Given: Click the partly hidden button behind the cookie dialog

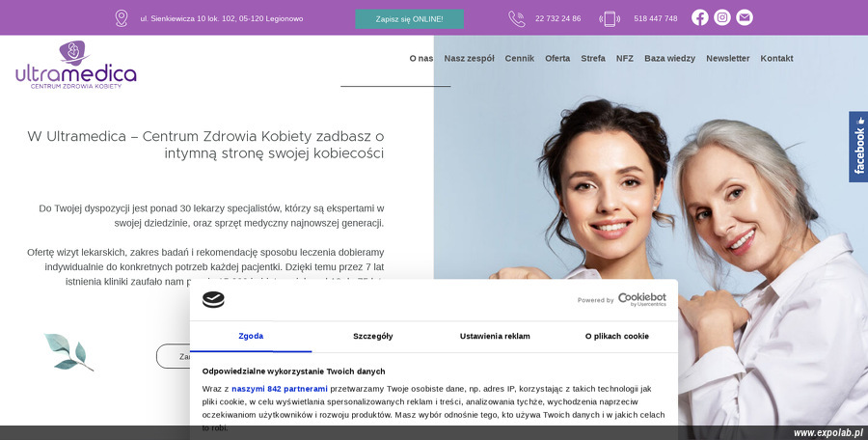Looking at the screenshot, I should [173, 356].
